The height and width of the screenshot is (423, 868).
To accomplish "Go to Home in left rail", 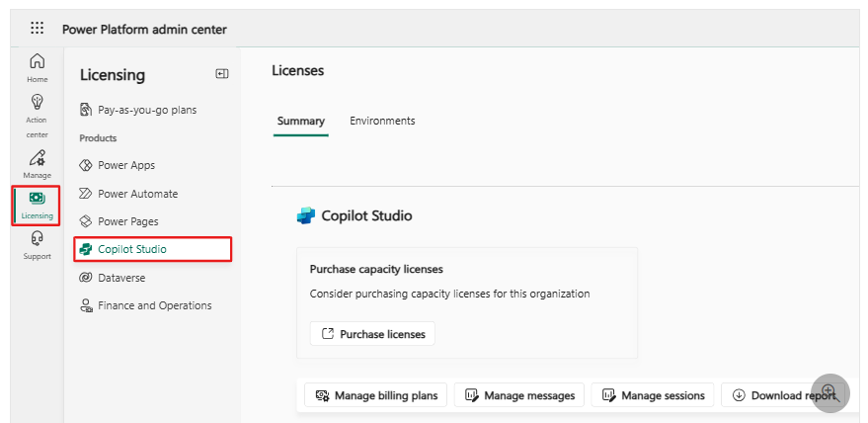I will click(37, 67).
